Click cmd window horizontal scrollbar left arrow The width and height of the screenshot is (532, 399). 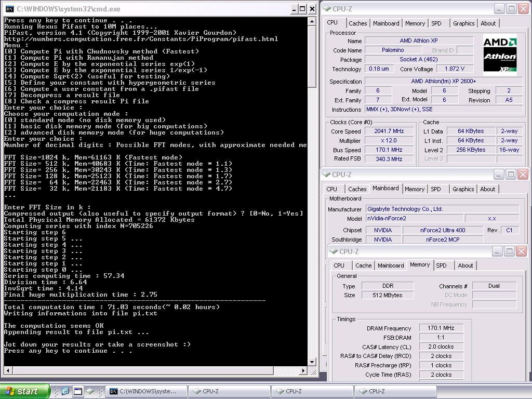[x=7, y=370]
